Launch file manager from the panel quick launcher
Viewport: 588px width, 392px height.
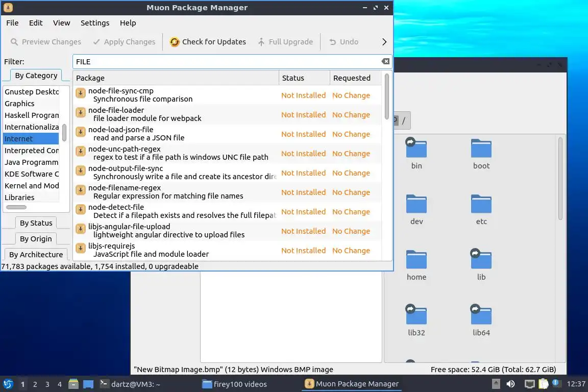(73, 384)
